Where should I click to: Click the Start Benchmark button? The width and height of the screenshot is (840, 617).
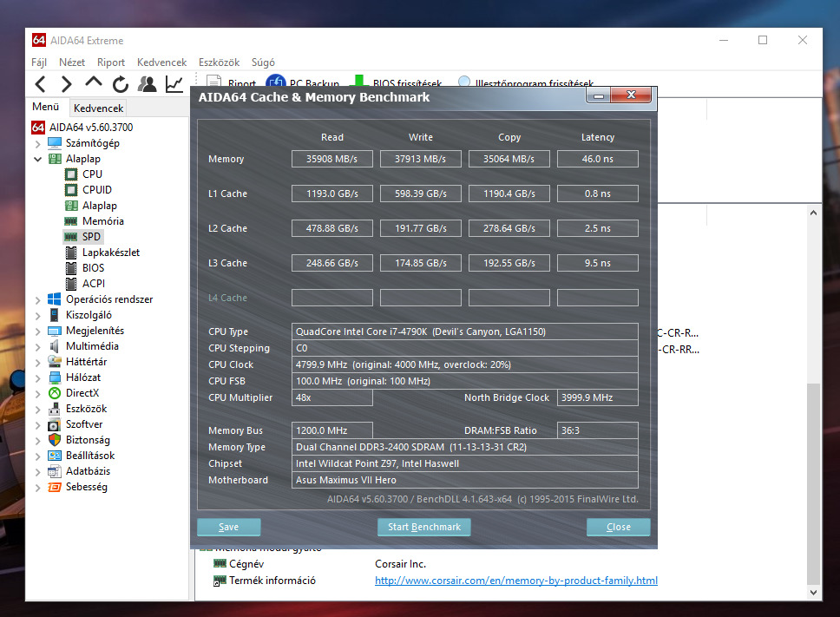point(424,527)
